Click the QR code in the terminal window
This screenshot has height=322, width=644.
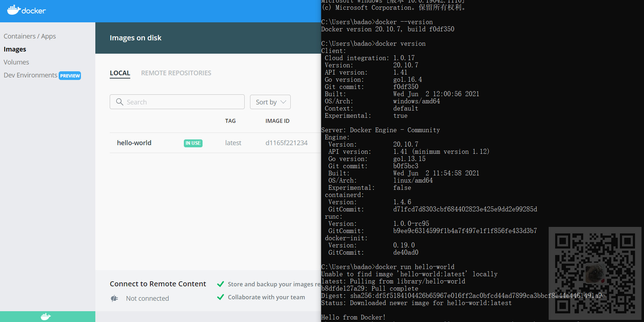(x=595, y=274)
